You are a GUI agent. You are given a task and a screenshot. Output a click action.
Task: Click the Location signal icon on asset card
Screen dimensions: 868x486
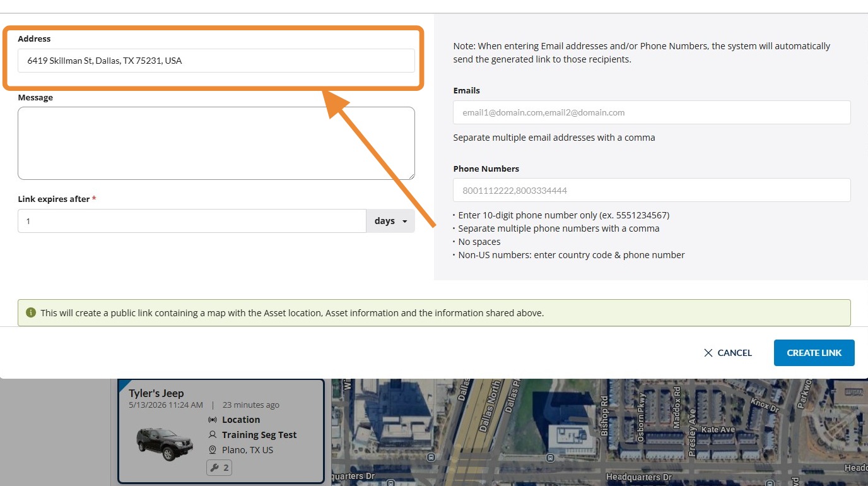[213, 420]
